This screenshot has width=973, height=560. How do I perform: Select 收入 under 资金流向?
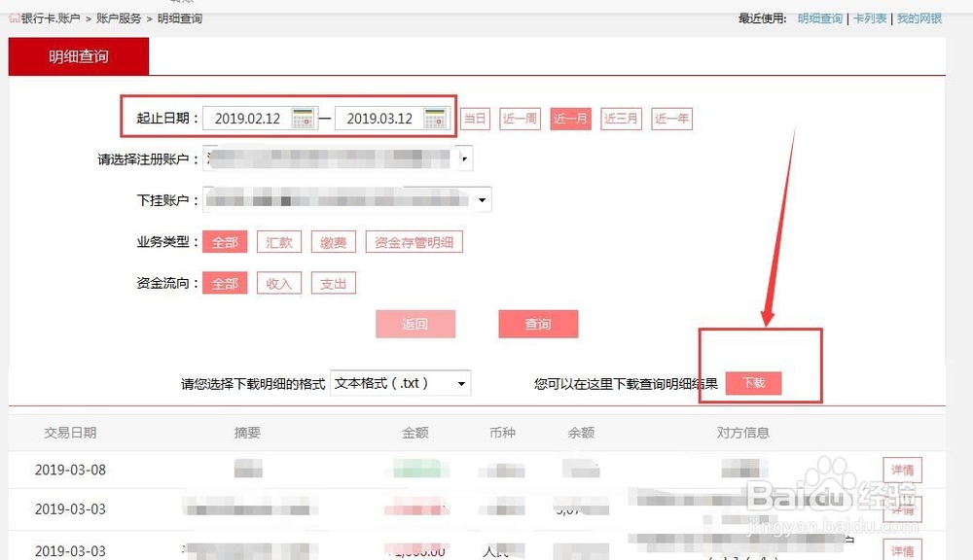[x=279, y=283]
